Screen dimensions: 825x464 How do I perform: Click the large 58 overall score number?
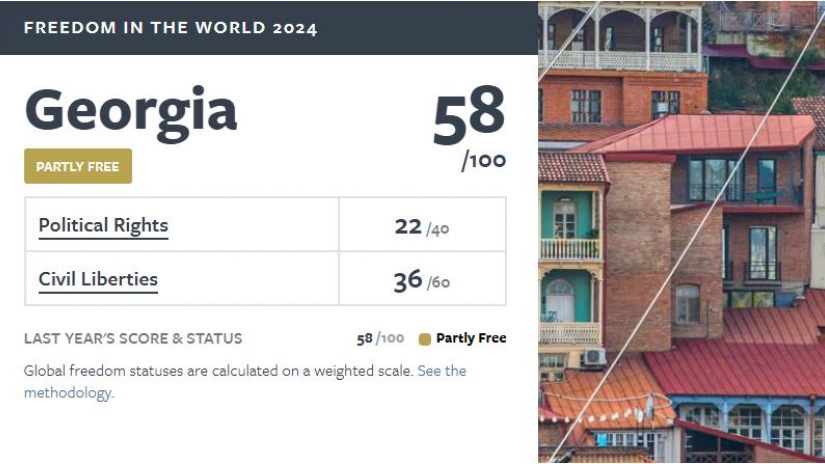tap(468, 114)
